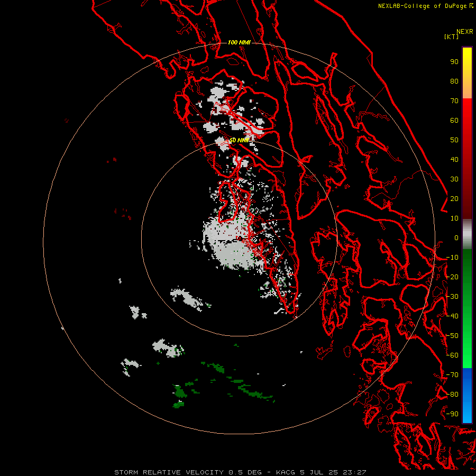
Task: Click the -10 value on velocity scale
Action: pos(452,258)
